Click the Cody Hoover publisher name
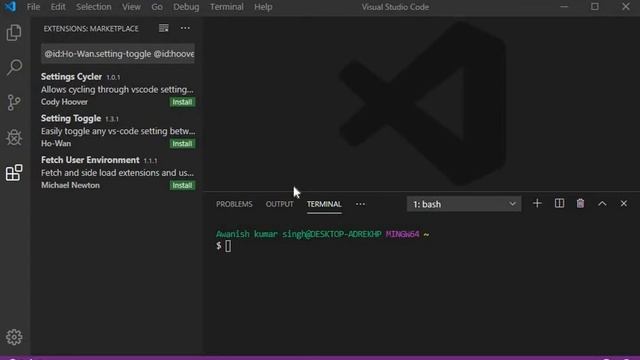The height and width of the screenshot is (360, 640). [x=64, y=102]
